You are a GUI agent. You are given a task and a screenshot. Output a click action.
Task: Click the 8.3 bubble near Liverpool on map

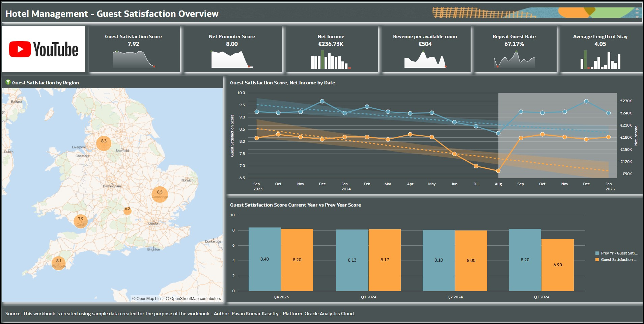click(x=104, y=143)
